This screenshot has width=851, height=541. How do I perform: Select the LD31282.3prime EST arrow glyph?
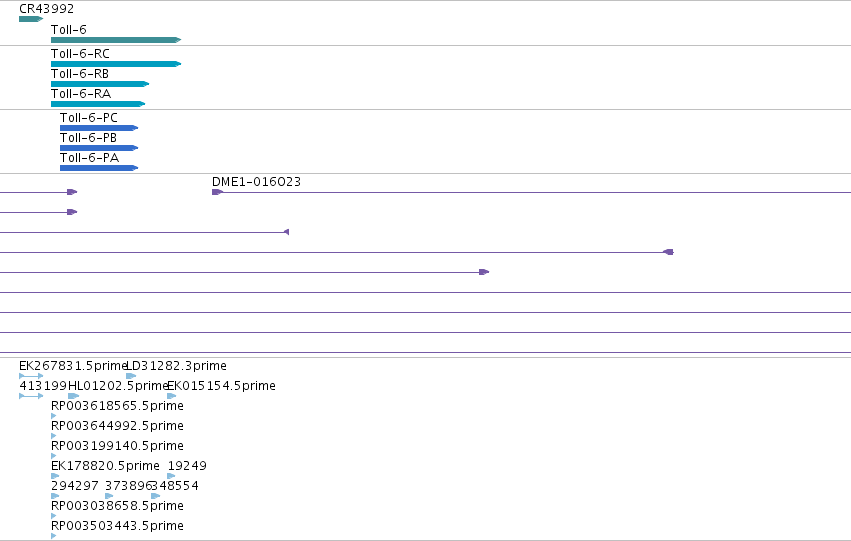click(131, 376)
